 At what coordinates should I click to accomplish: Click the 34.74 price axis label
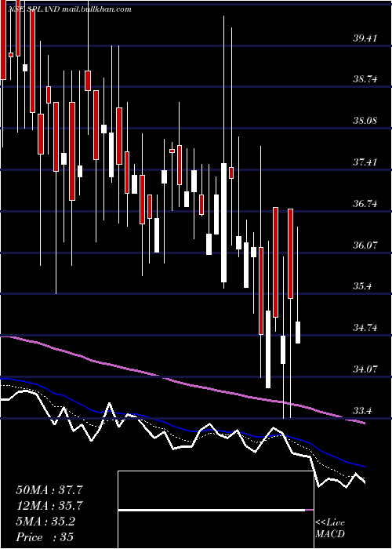[x=365, y=328]
